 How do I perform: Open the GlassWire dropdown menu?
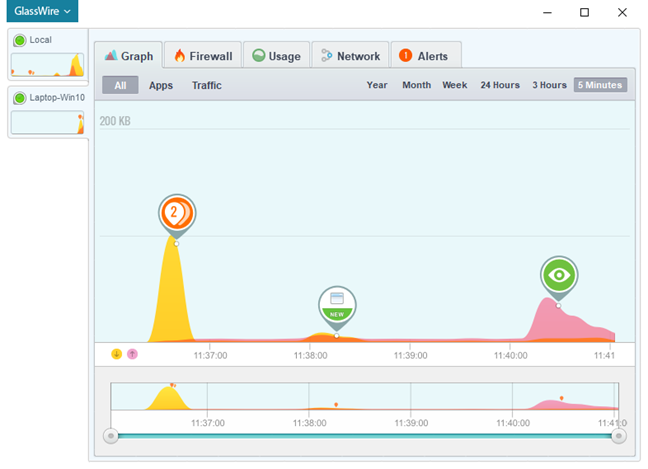(42, 11)
